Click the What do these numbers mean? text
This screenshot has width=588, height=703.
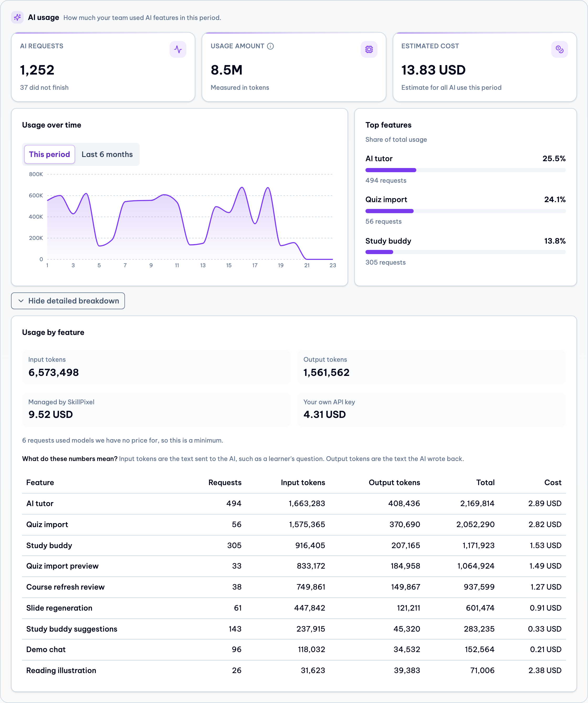(x=70, y=459)
